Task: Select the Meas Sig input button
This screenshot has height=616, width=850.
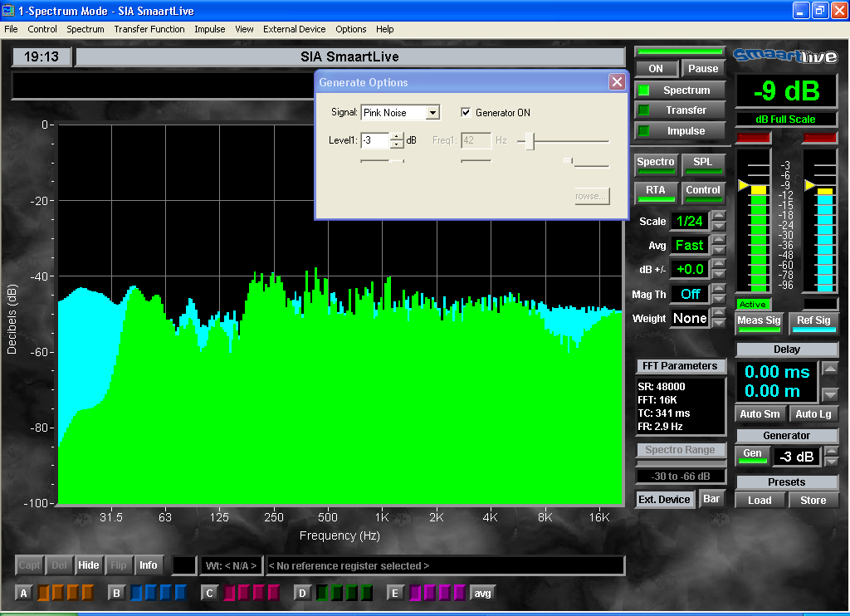Action: click(x=760, y=320)
